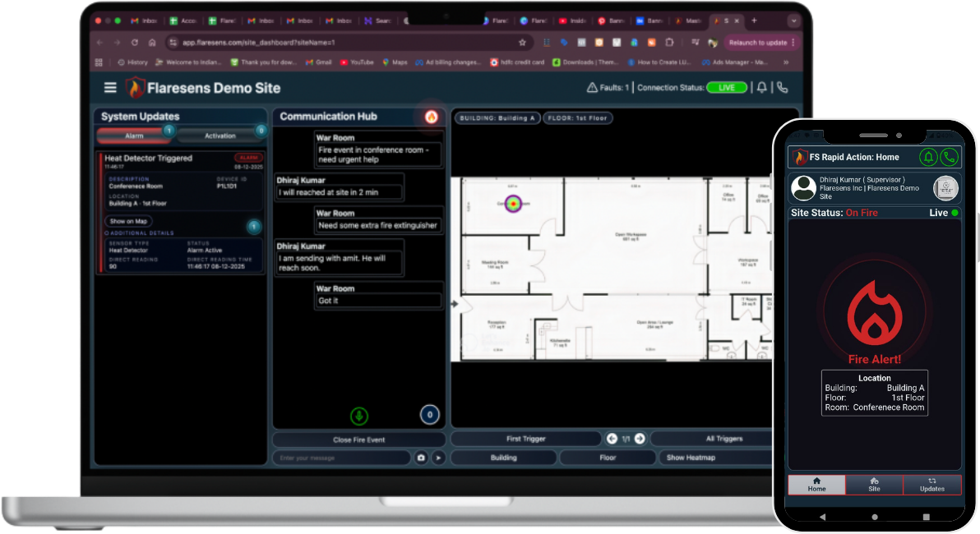Select the Updates tab on the mobile app
Image resolution: width=980 pixels, height=534 pixels.
pyautogui.click(x=932, y=485)
